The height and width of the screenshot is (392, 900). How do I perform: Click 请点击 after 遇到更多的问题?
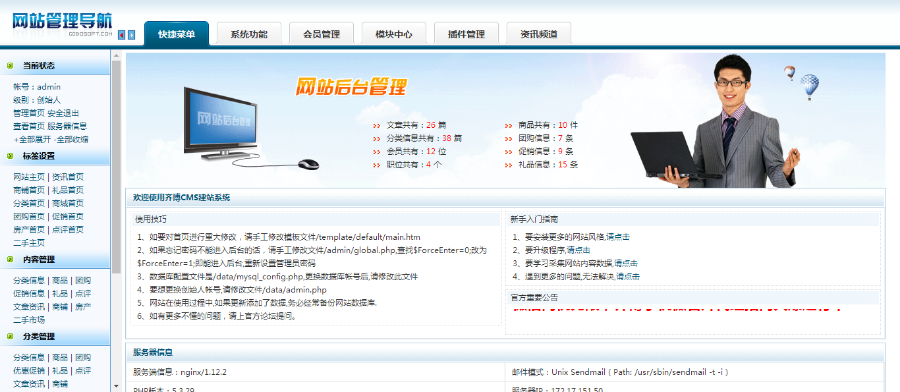(629, 277)
